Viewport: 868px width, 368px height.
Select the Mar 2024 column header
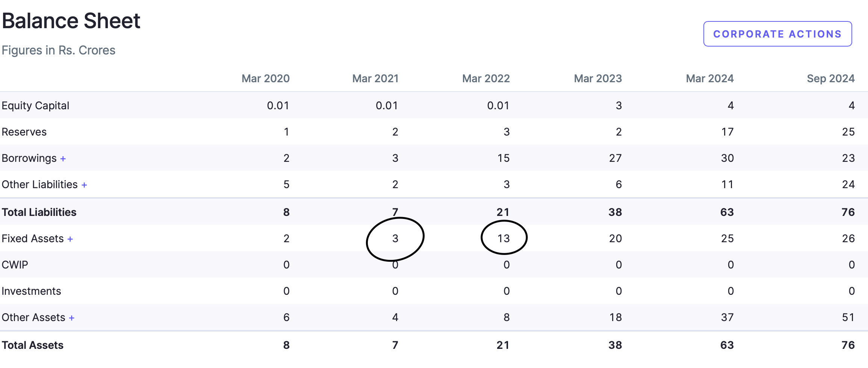pos(709,78)
